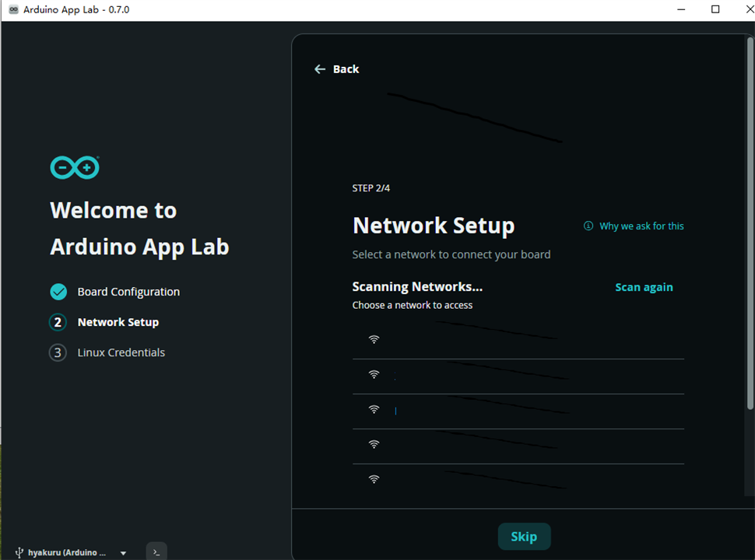Viewport: 755px width, 560px height.
Task: Skip the network setup step
Action: (x=524, y=537)
